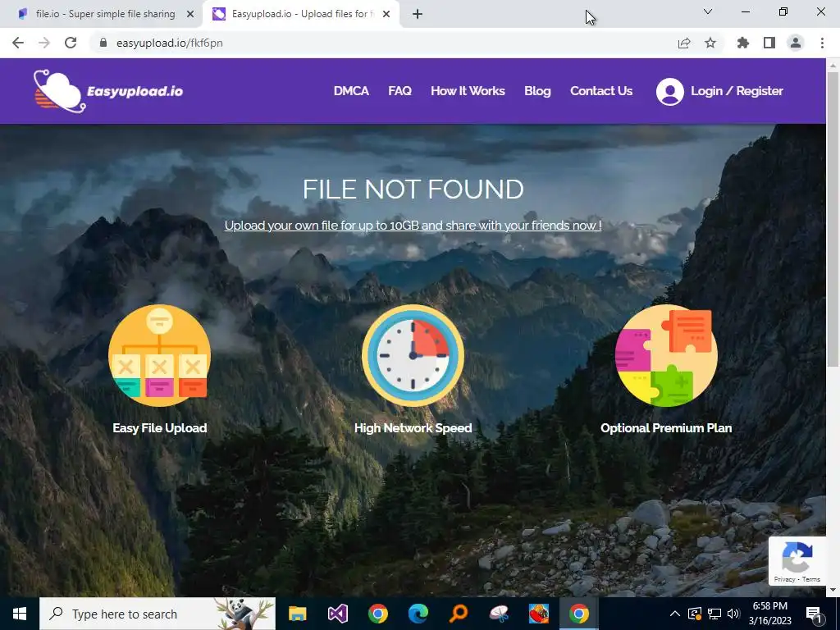Click the upload your own file link

pyautogui.click(x=413, y=226)
